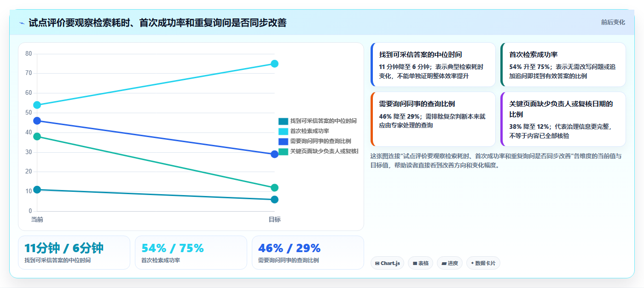
Task: Toggle legend swatch for 首次检索成功率
Action: tap(283, 131)
